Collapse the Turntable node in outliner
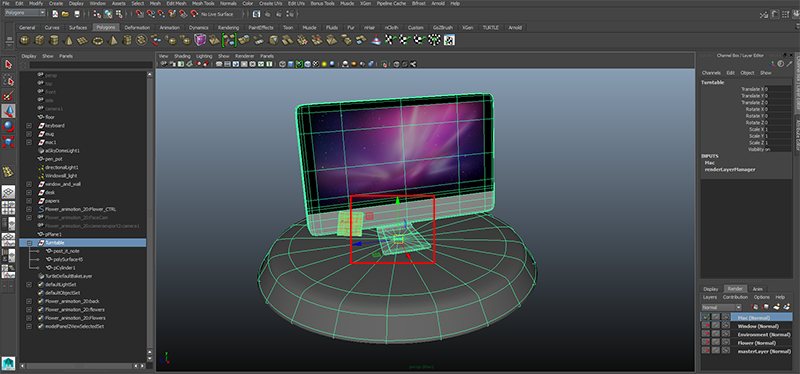800x374 pixels. coord(29,243)
